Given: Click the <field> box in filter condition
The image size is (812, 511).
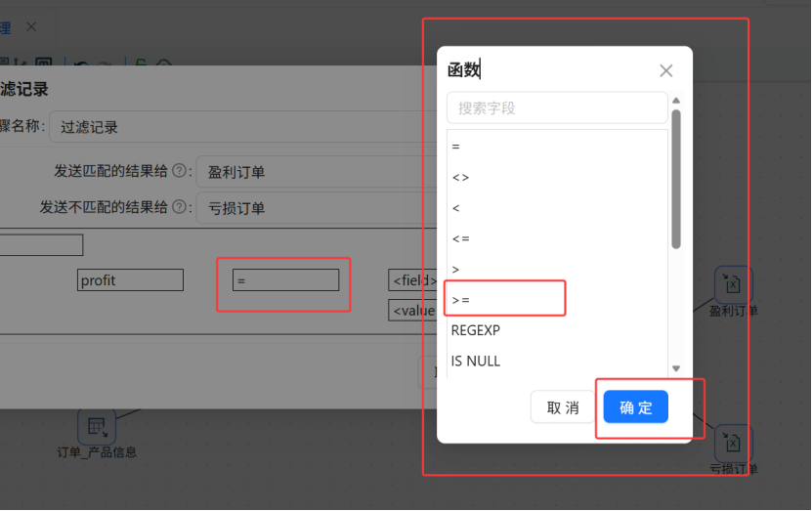Looking at the screenshot, I should [x=412, y=280].
